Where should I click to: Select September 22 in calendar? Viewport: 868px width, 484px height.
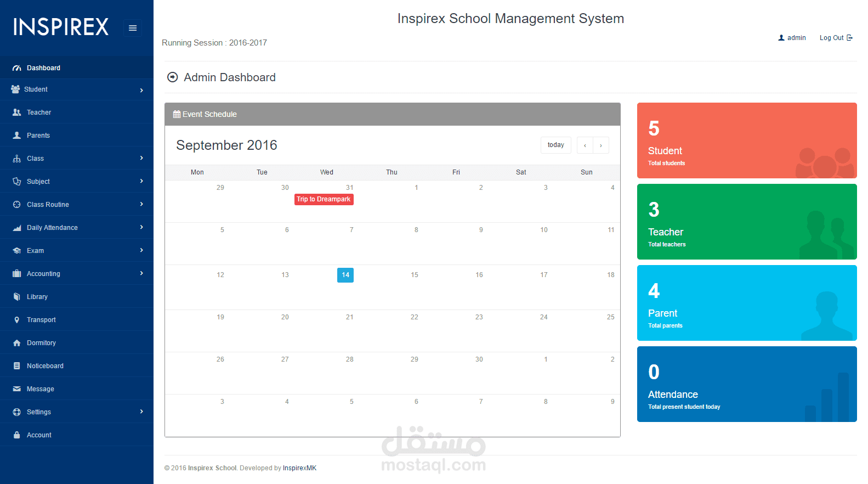(x=415, y=317)
